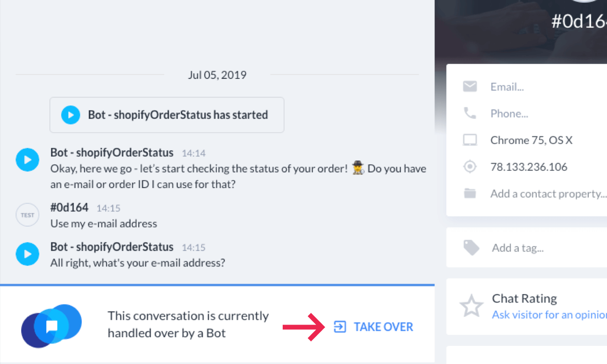
Task: Select the IP address 78.133.236.106
Action: [x=529, y=167]
